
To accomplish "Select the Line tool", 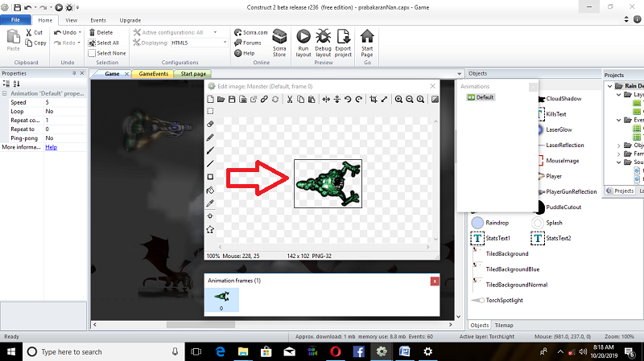I will 210,164.
